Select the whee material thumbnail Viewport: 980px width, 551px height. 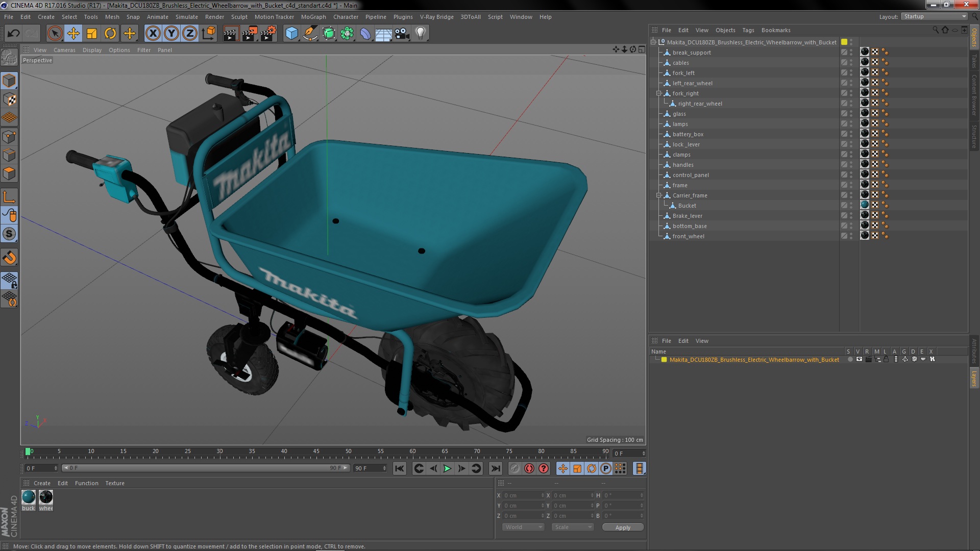46,497
